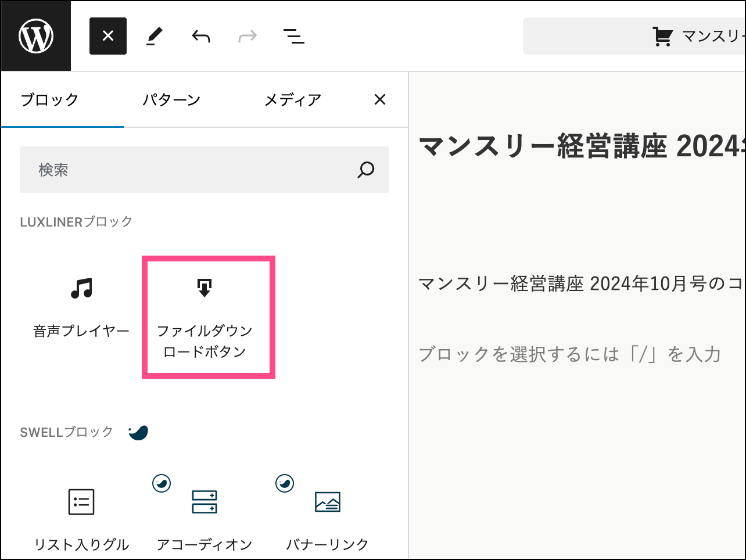
Task: Switch to the パターン tab
Action: (171, 100)
